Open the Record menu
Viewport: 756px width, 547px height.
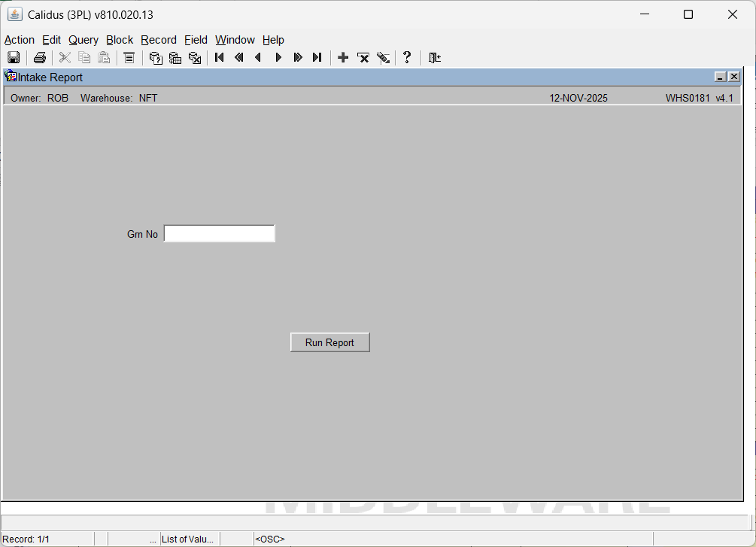point(158,40)
